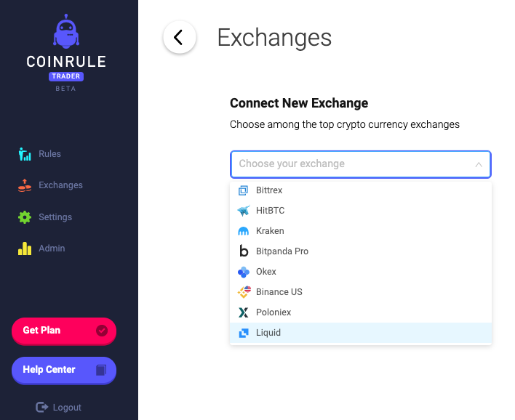
Task: Click the Coinrule robot logo
Action: [66, 31]
